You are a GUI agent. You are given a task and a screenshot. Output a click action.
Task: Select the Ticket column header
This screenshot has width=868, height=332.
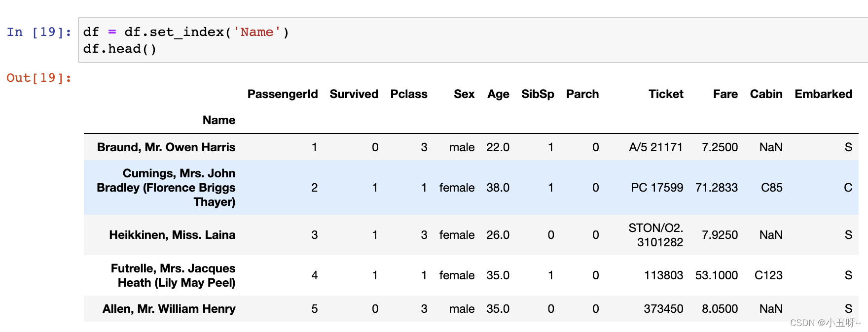click(666, 94)
